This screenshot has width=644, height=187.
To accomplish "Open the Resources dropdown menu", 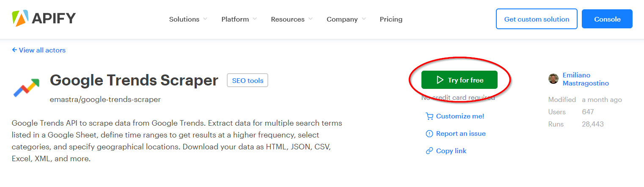I will tap(292, 19).
